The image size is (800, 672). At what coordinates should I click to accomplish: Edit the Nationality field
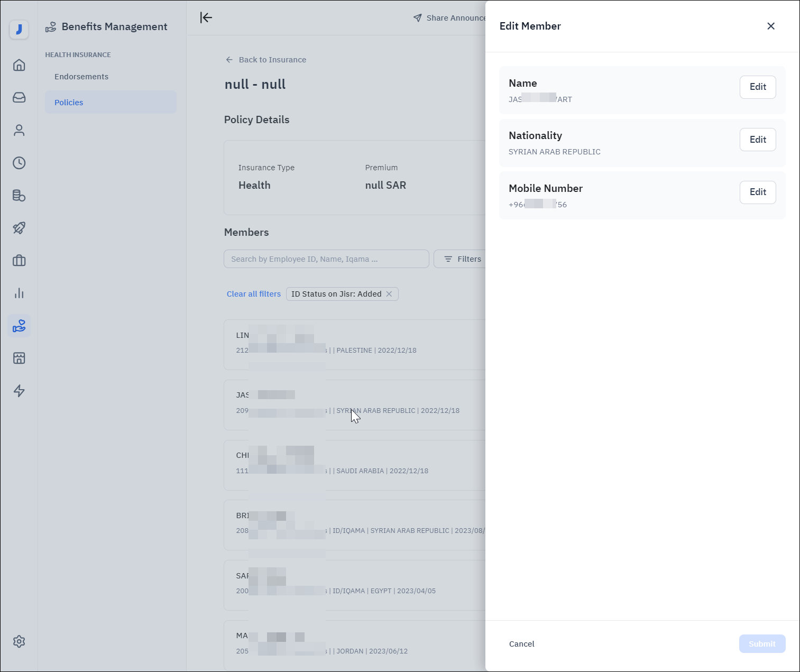pos(757,140)
